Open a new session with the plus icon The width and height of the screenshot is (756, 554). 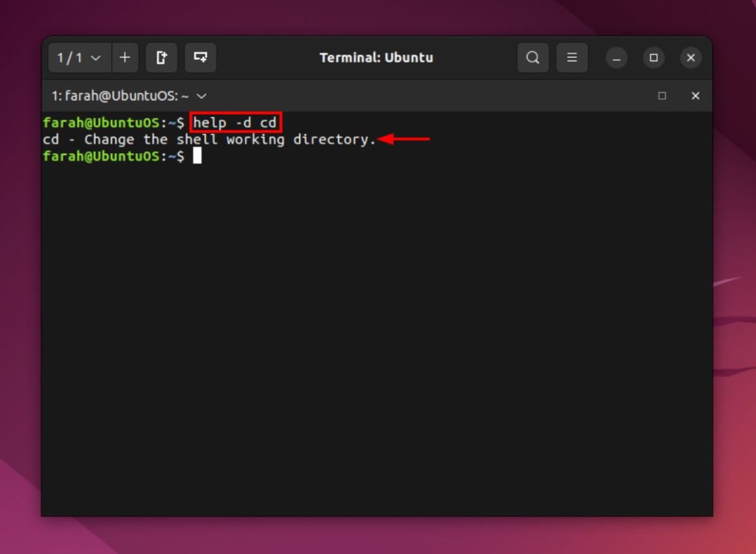[x=124, y=57]
